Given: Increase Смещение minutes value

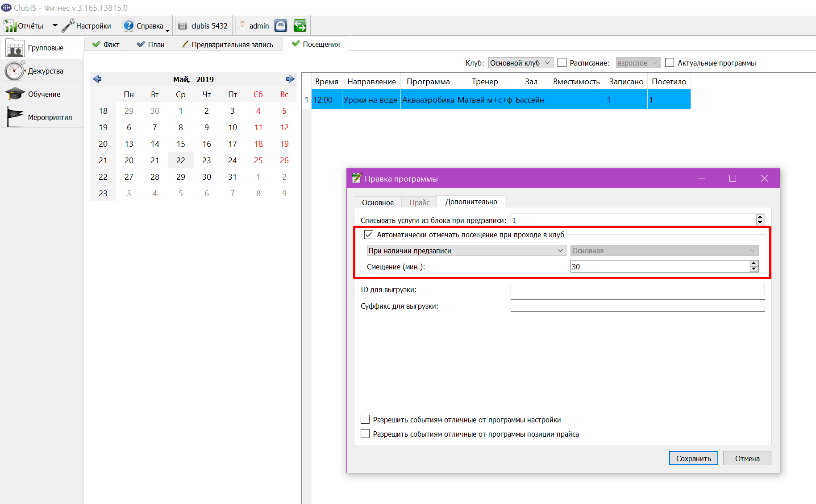Looking at the screenshot, I should point(754,264).
